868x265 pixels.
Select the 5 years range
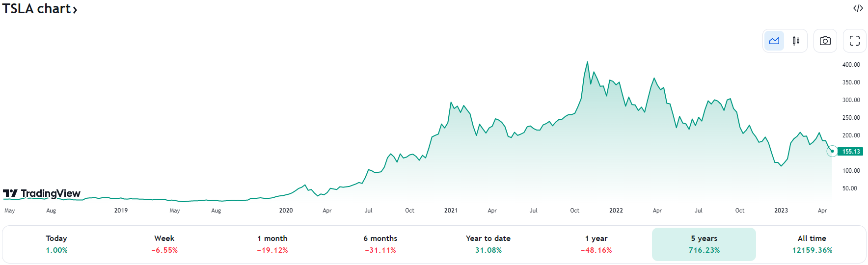(x=704, y=244)
